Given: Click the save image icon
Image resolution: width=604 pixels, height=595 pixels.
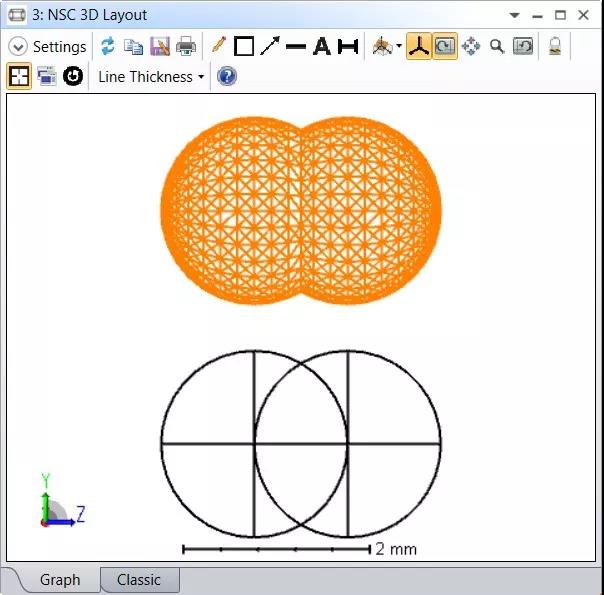Looking at the screenshot, I should click(159, 46).
